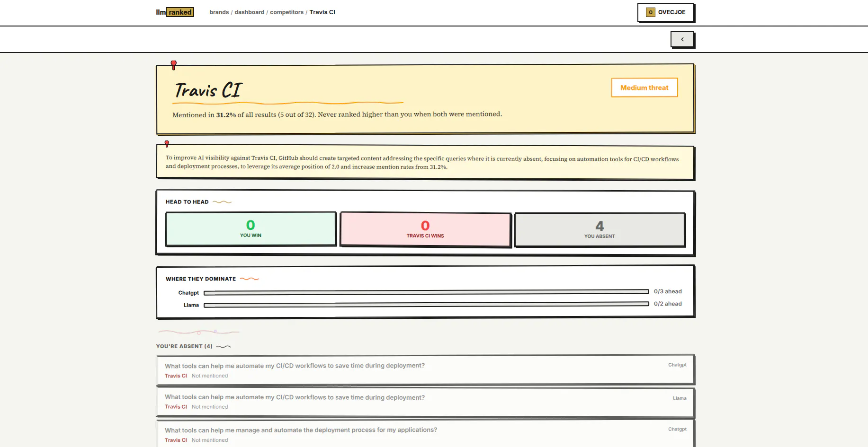Click the OVECJOE avatar icon
The image size is (868, 447).
click(x=650, y=12)
